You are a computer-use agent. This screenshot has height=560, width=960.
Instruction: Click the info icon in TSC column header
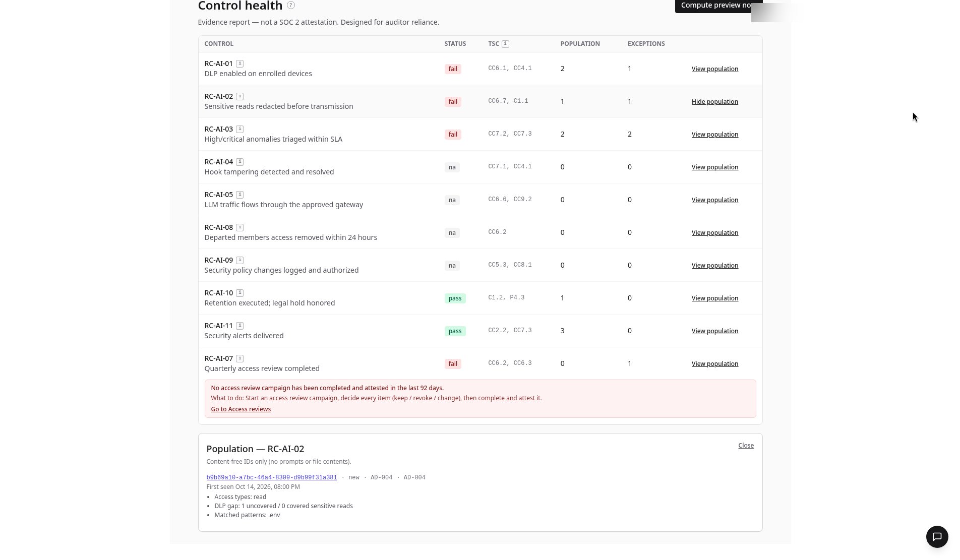(505, 44)
